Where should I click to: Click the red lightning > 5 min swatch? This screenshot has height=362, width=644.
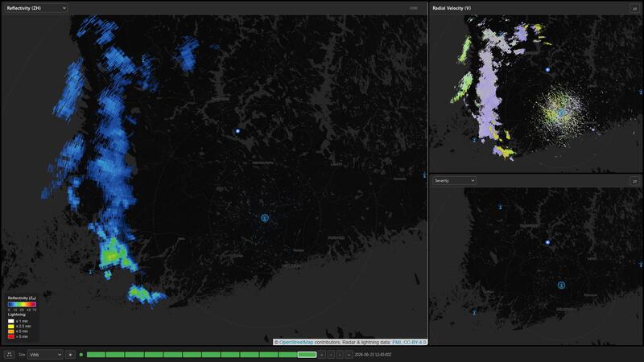(x=11, y=336)
